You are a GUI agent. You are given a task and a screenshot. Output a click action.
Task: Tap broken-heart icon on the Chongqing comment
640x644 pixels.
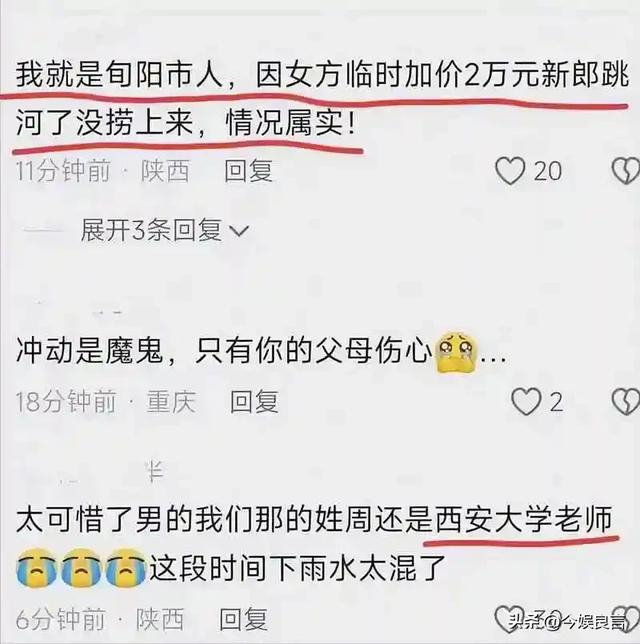tap(626, 401)
